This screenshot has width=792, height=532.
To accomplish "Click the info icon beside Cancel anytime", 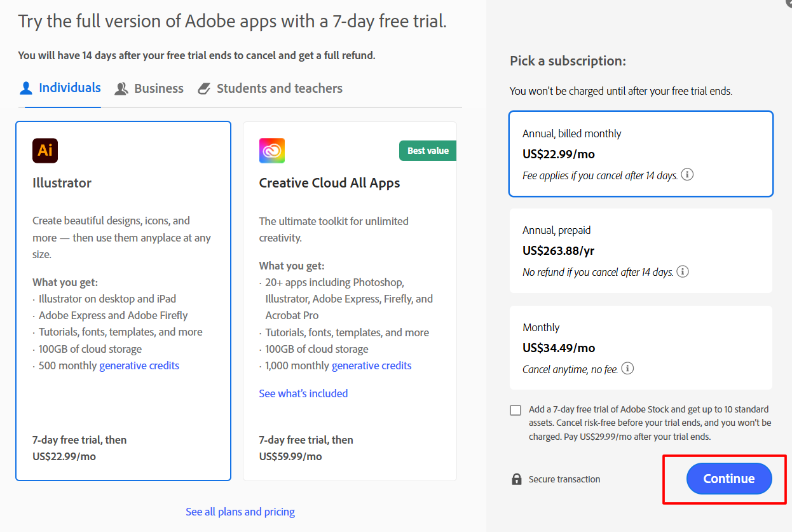I will (627, 368).
